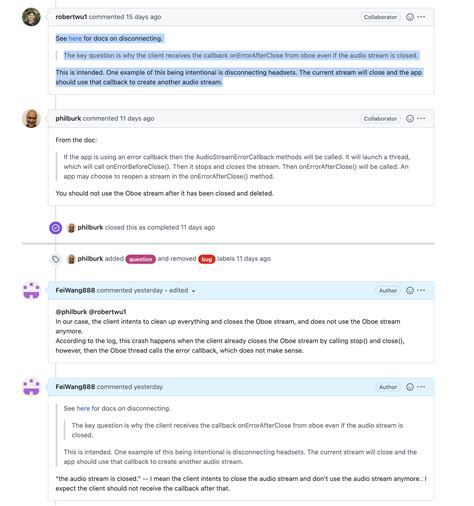Select the pink 'question' label

(x=141, y=259)
